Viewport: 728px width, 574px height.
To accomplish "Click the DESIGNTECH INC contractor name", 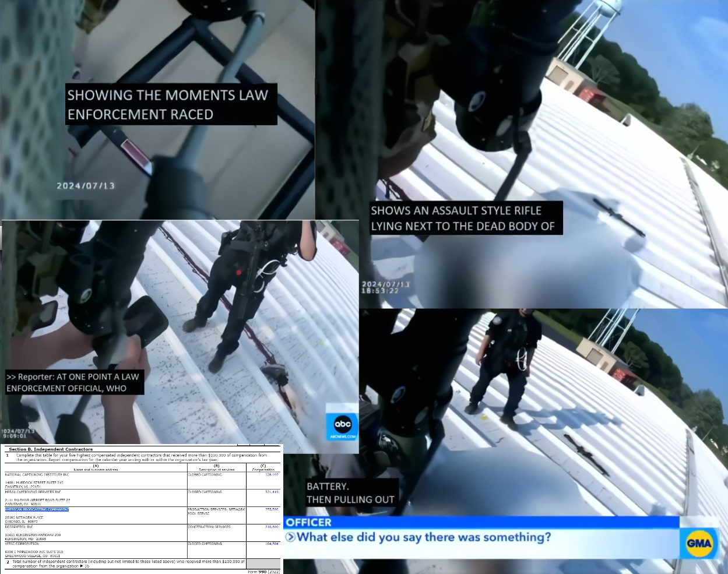I will coord(19,527).
